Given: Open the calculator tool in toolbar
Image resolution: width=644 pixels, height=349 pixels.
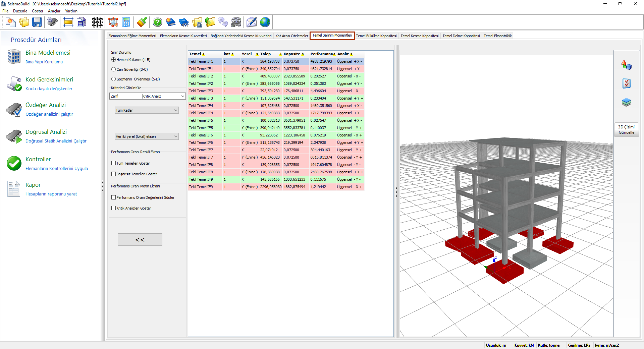Looking at the screenshot, I should [126, 22].
